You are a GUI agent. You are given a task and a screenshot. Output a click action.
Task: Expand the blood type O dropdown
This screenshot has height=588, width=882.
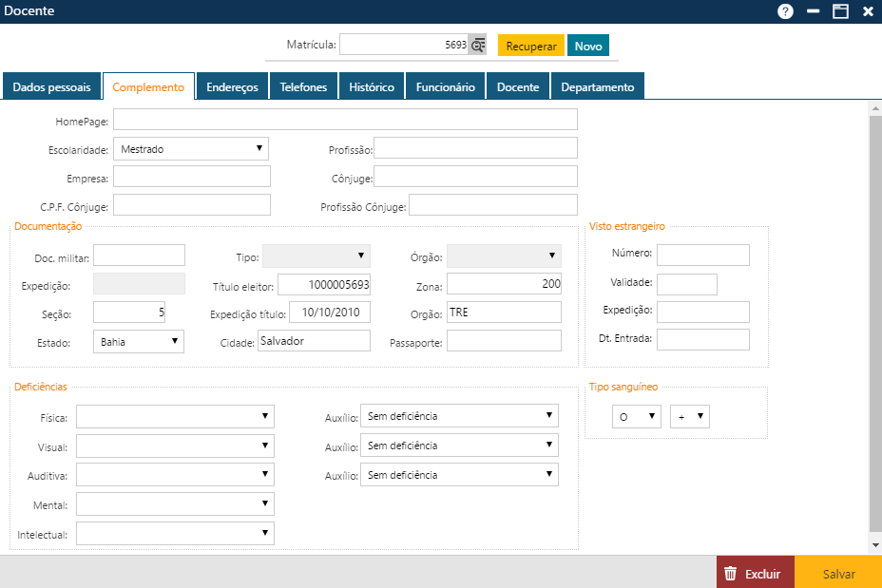point(650,415)
